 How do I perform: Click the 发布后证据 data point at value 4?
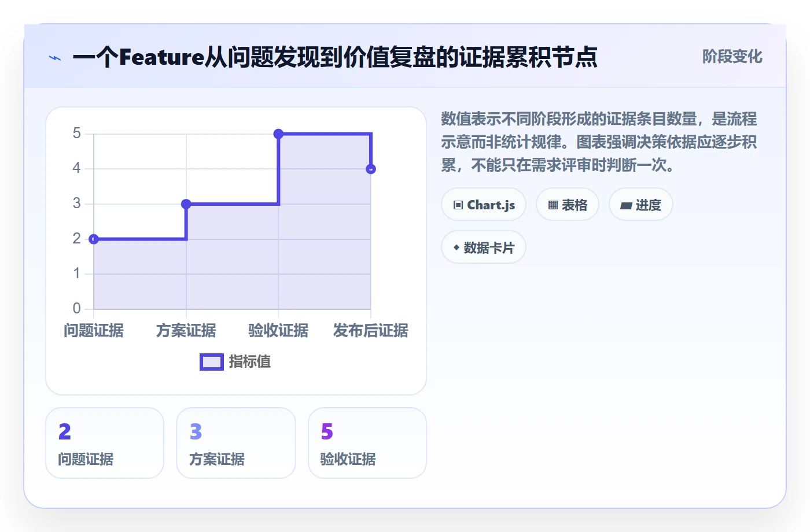click(371, 169)
